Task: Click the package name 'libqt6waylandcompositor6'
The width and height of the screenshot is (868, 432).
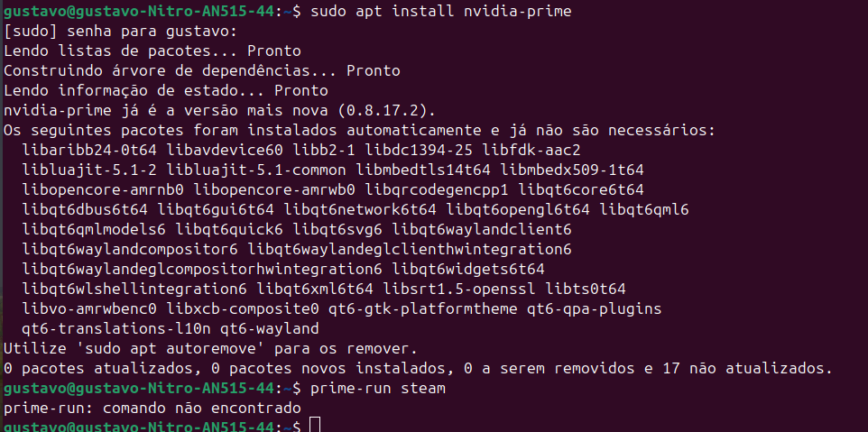Action: tap(129, 249)
